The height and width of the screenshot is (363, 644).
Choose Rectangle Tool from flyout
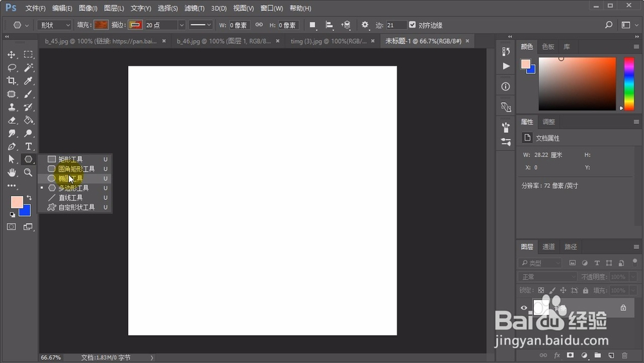(x=75, y=159)
